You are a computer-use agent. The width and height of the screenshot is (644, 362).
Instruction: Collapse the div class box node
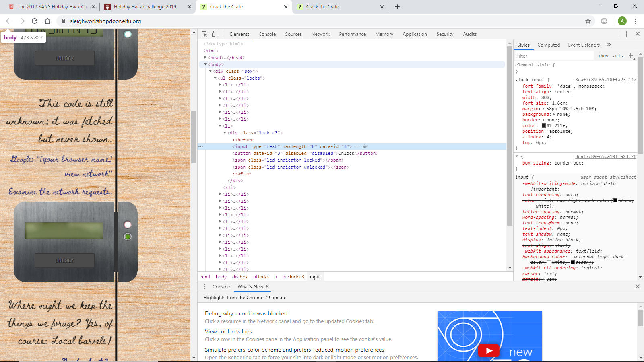211,71
